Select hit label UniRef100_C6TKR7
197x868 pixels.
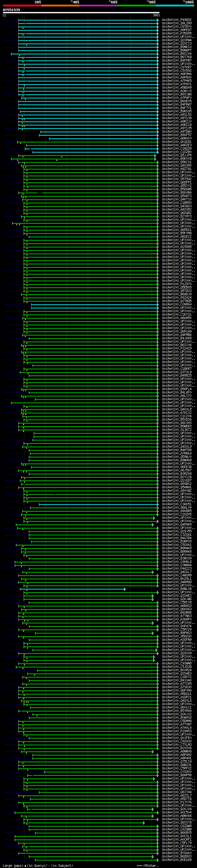[x=177, y=67]
